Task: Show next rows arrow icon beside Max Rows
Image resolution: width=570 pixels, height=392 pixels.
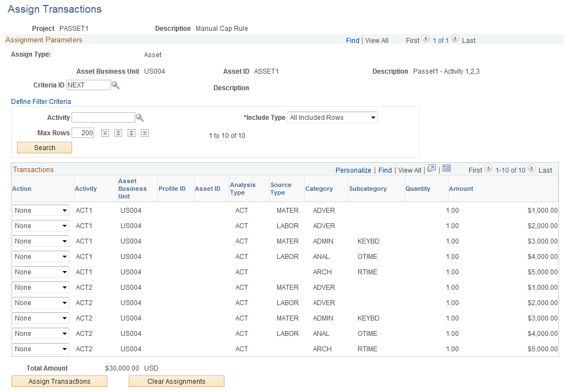Action: [131, 133]
